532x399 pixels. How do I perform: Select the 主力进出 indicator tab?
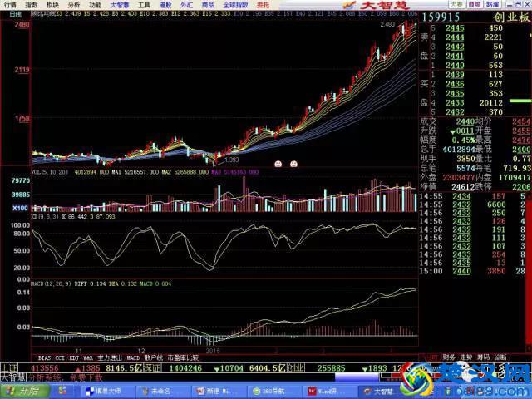[x=108, y=357]
